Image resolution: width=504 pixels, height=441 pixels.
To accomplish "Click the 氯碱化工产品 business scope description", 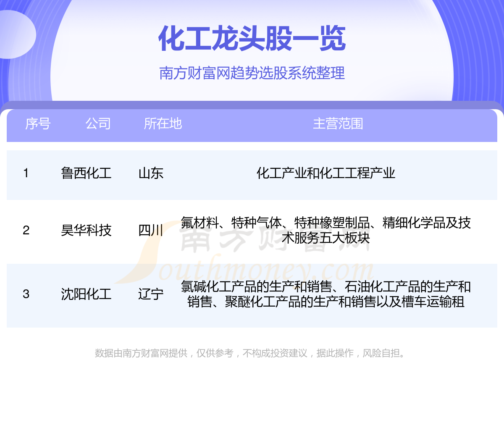I will (x=326, y=294).
